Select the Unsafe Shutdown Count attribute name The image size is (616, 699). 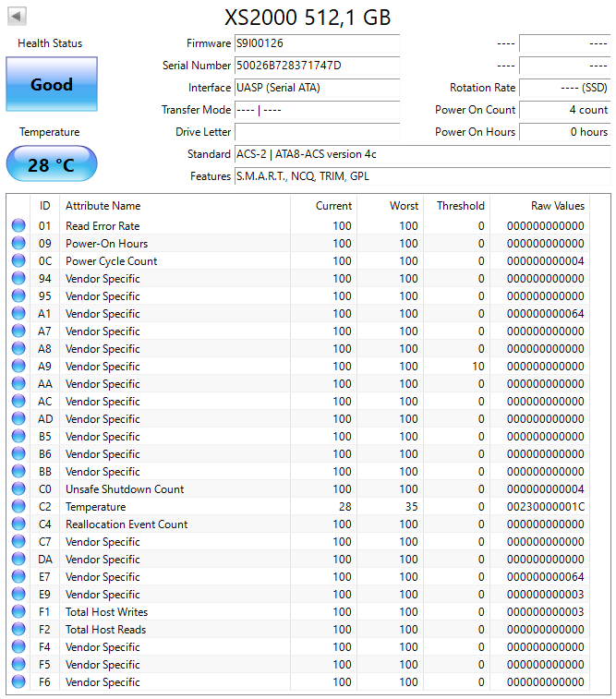(125, 489)
